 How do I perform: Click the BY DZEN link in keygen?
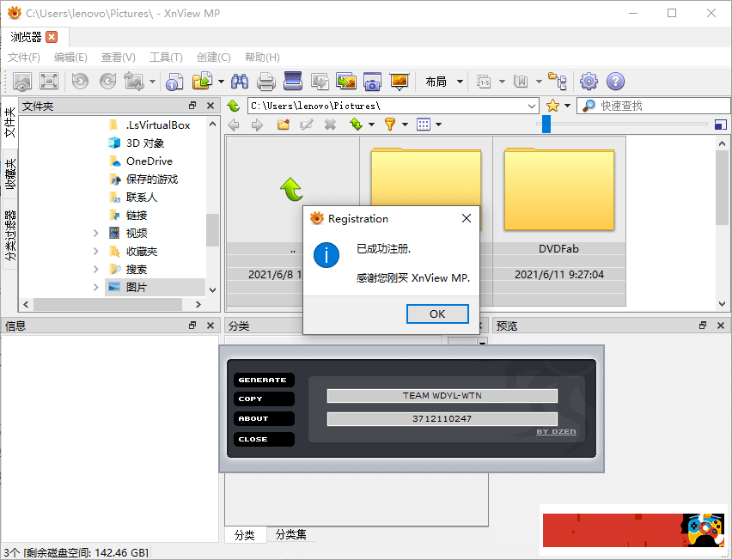[556, 432]
